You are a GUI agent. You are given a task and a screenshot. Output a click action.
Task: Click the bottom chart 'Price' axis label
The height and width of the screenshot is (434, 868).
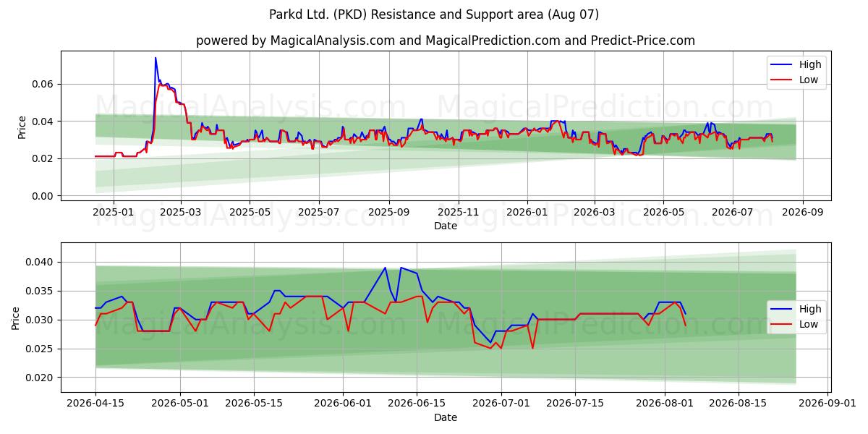[x=17, y=317]
